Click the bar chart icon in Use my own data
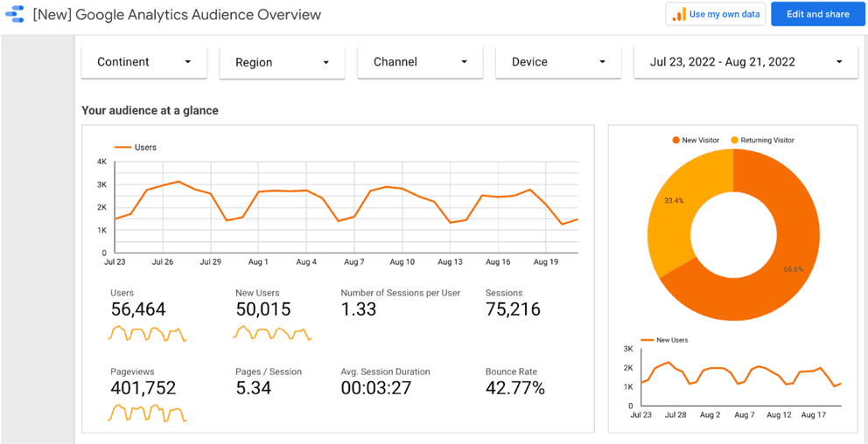The width and height of the screenshot is (868, 444). [679, 15]
